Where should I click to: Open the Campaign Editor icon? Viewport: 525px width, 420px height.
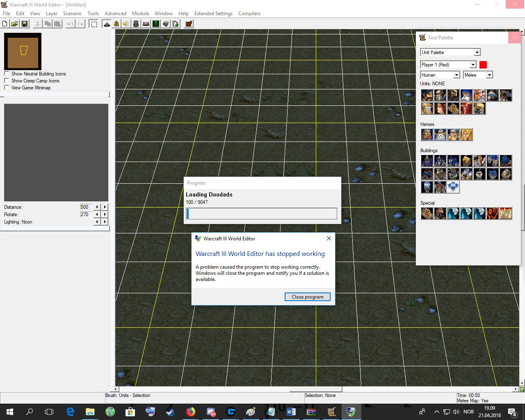click(x=146, y=24)
